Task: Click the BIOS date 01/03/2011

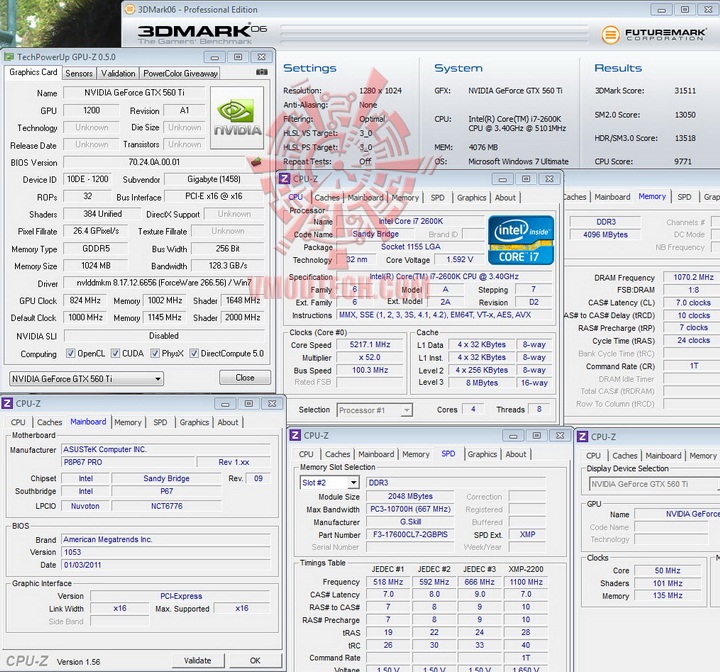Action: pyautogui.click(x=166, y=565)
